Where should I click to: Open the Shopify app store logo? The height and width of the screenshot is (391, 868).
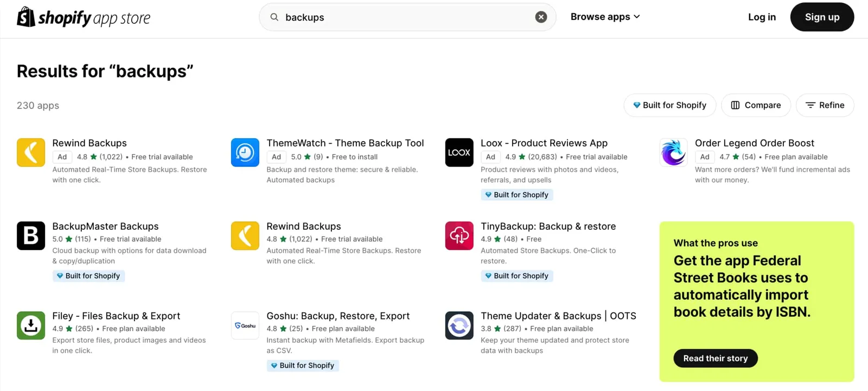pos(84,17)
